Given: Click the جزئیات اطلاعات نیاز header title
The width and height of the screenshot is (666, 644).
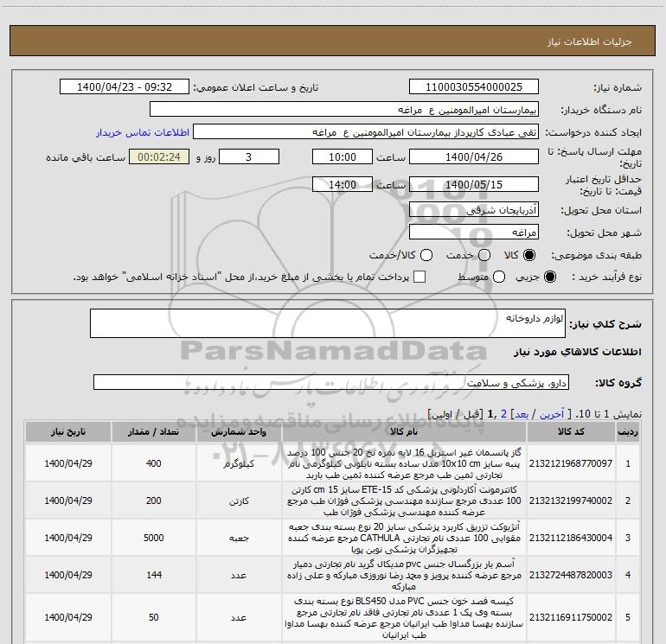Looking at the screenshot, I should [x=590, y=41].
